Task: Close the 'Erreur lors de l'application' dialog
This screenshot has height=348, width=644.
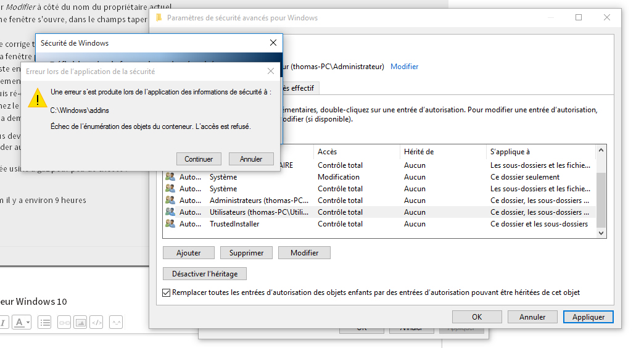Action: click(x=271, y=71)
